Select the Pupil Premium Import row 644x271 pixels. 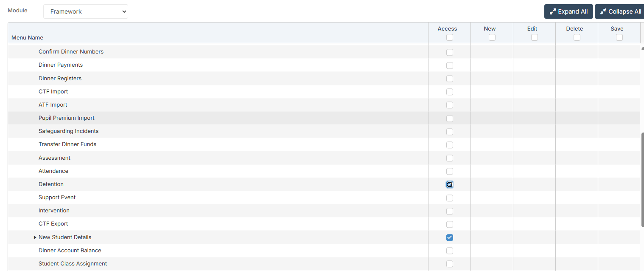67,118
